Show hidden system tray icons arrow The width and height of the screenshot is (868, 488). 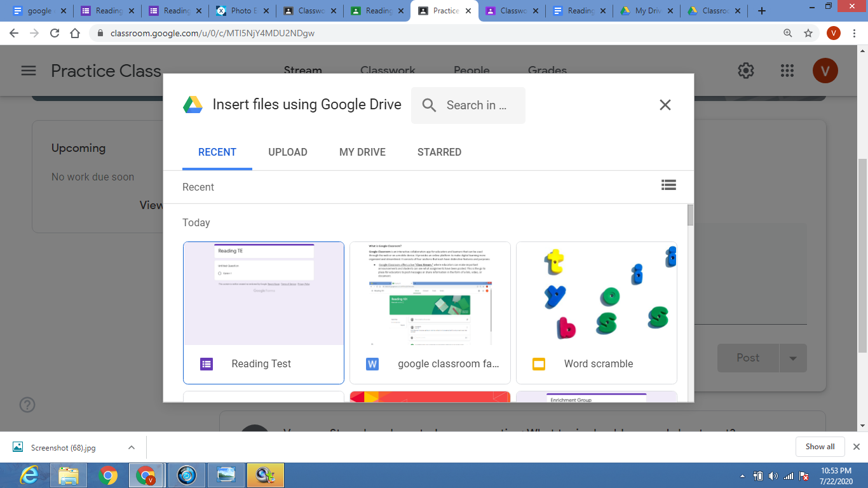743,476
